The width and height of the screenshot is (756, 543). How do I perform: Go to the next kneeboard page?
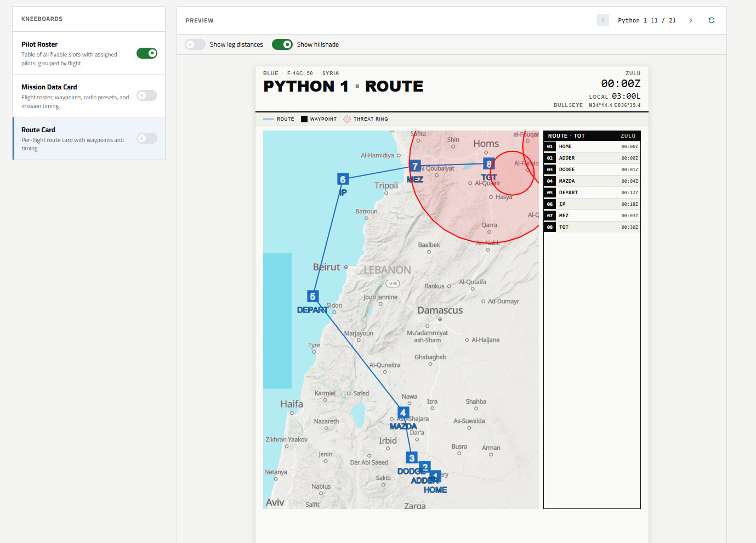691,20
